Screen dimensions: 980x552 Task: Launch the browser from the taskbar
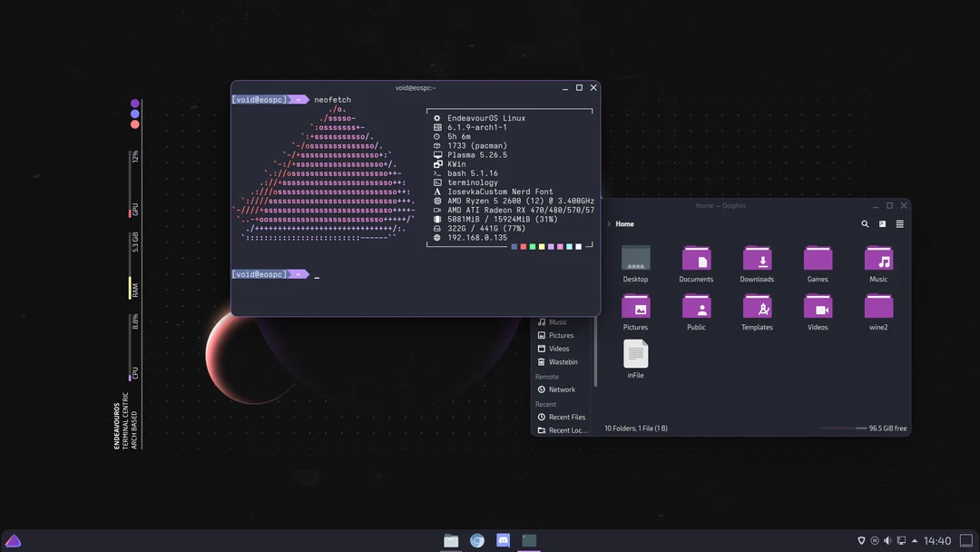coord(477,539)
